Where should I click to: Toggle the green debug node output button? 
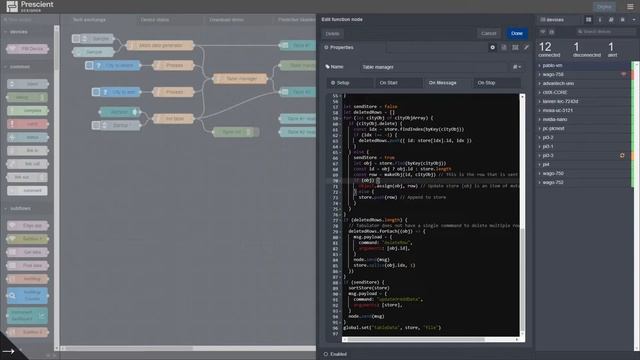256,132
